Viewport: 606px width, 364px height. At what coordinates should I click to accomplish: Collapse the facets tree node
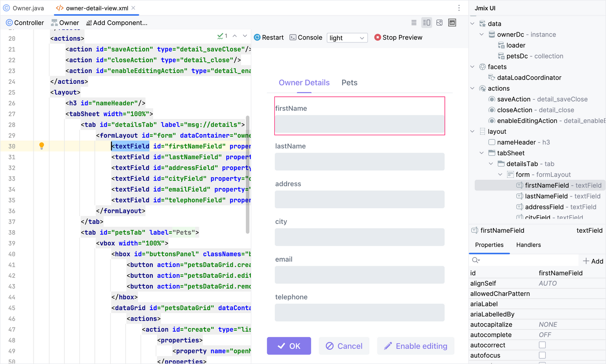472,67
